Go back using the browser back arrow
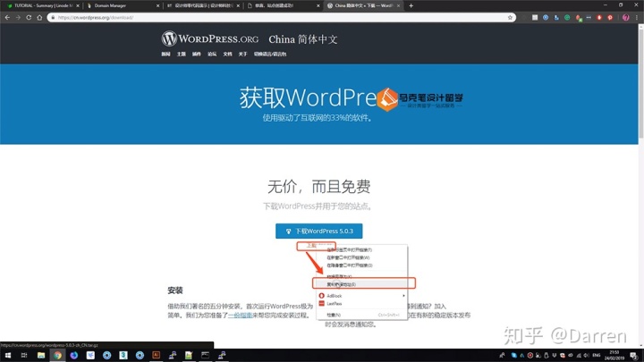Screen dimensions: 644x362 point(7,18)
